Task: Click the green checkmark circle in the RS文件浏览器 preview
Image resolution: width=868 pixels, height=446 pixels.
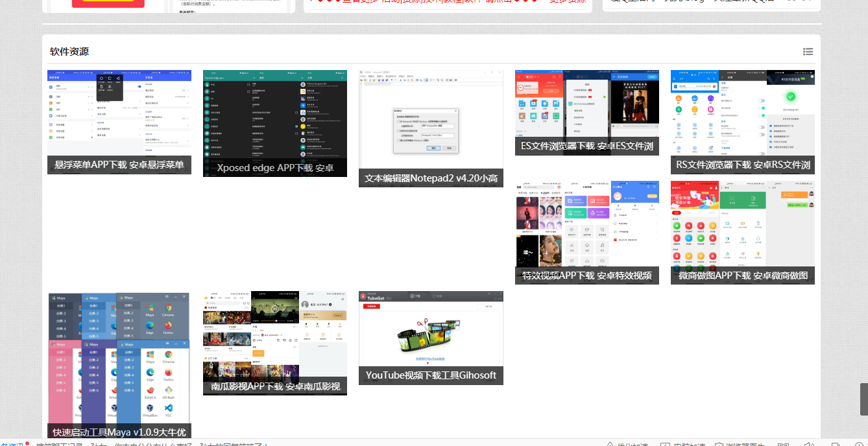Action: pyautogui.click(x=790, y=97)
